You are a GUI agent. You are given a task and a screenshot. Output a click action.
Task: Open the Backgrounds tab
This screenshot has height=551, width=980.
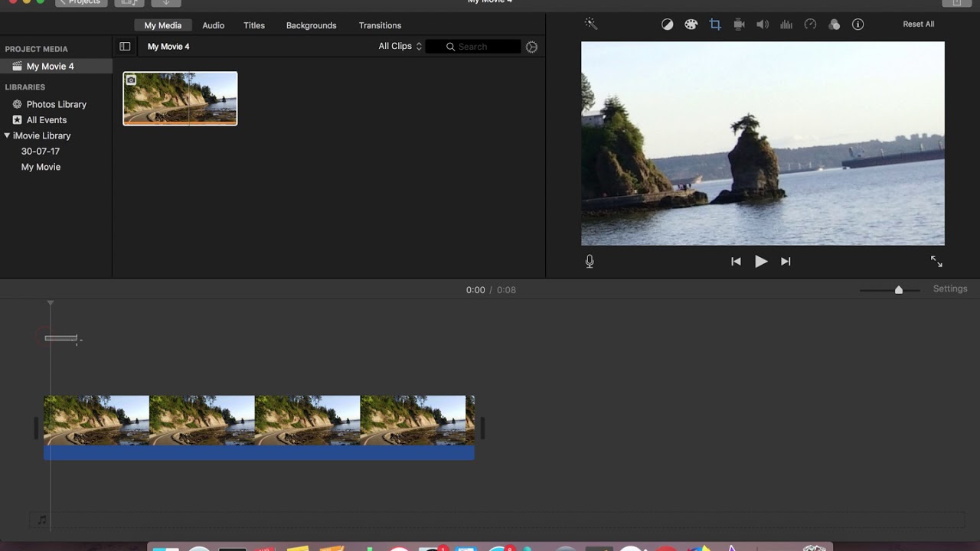pos(311,25)
